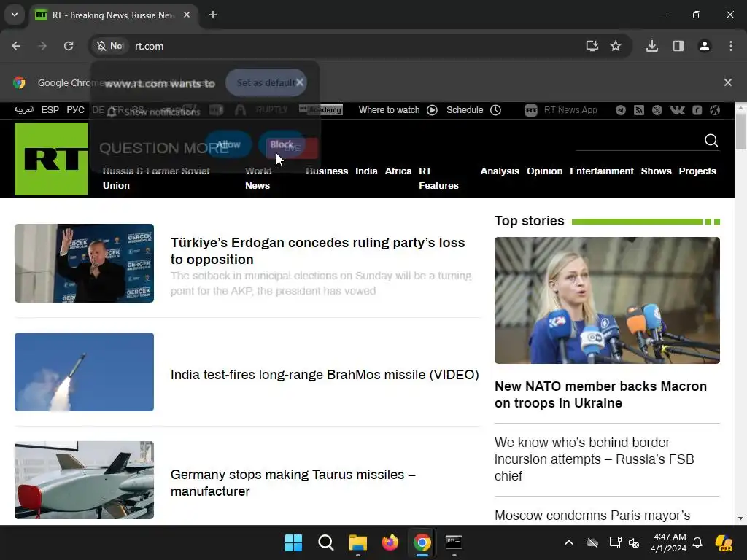The height and width of the screenshot is (560, 747).
Task: Open the Where to watch link
Action: click(398, 110)
